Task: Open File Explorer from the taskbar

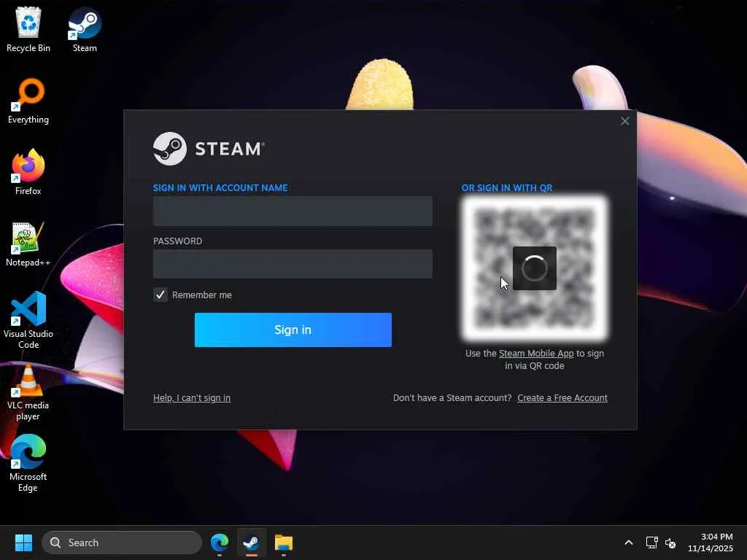Action: [284, 542]
